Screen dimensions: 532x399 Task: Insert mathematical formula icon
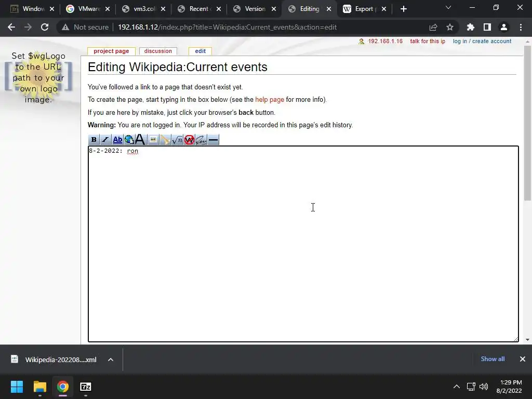[177, 140]
